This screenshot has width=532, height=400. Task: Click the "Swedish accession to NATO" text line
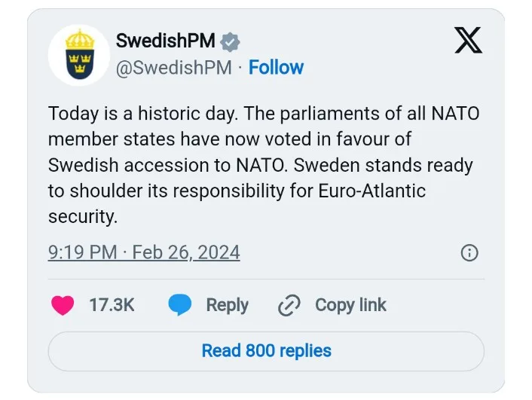click(x=151, y=165)
